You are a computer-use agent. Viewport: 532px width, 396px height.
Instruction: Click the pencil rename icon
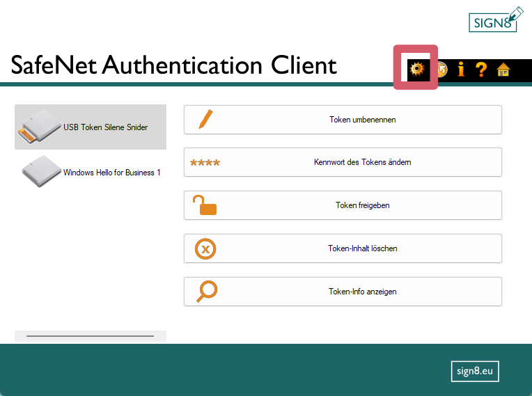point(205,119)
